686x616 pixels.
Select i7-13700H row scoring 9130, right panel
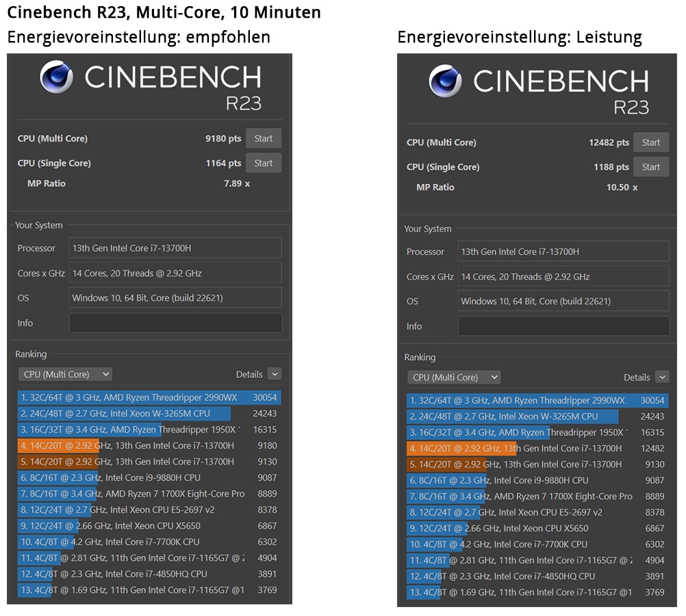click(x=537, y=464)
